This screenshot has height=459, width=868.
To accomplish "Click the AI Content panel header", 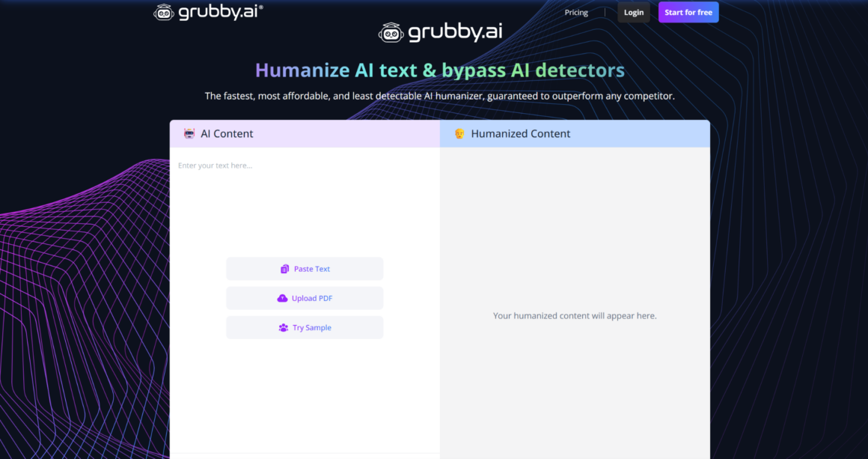I will (305, 133).
